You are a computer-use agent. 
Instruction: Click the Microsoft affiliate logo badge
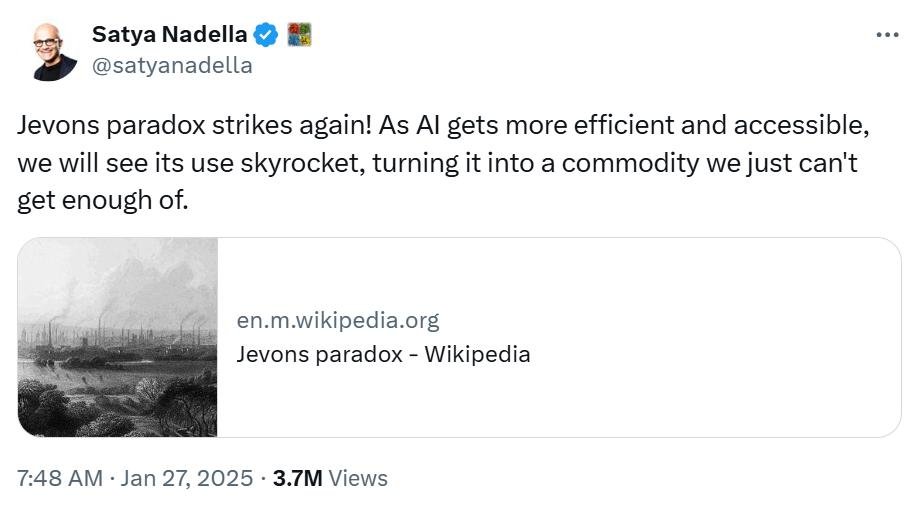(300, 34)
